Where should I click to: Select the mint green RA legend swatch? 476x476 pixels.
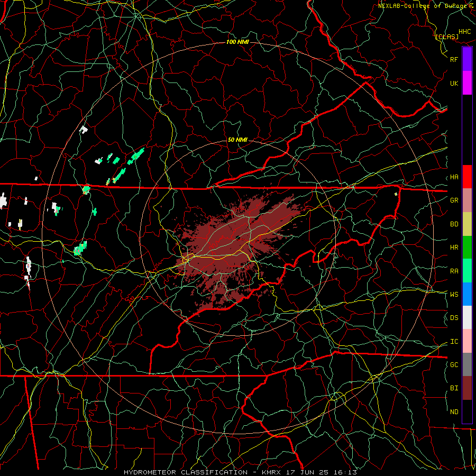[467, 271]
